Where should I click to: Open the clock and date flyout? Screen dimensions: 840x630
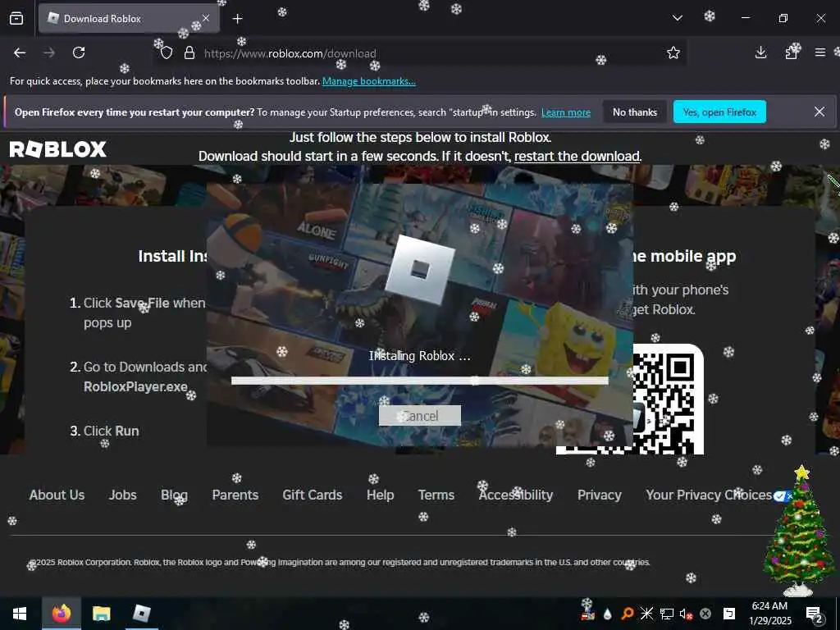pyautogui.click(x=769, y=614)
